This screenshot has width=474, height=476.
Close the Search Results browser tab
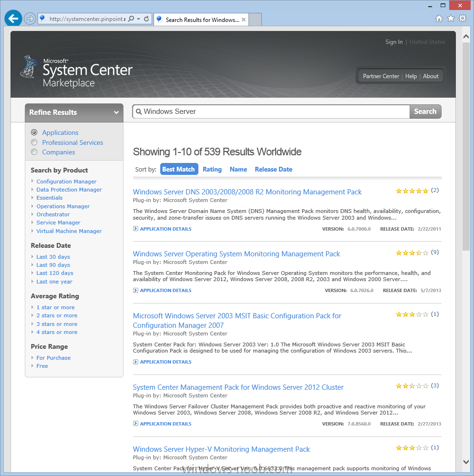tap(244, 20)
